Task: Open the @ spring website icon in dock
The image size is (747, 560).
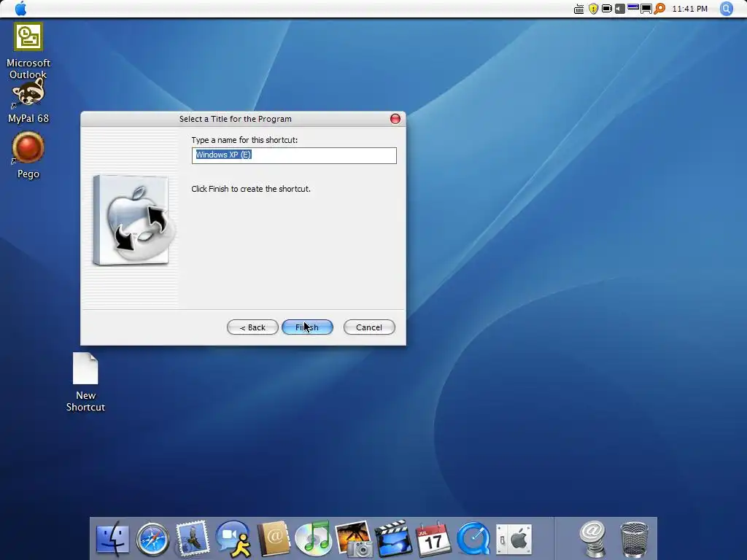Action: coord(592,539)
